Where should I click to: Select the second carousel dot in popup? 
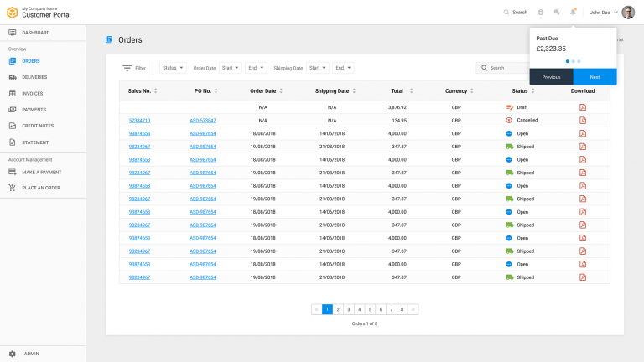coord(573,61)
